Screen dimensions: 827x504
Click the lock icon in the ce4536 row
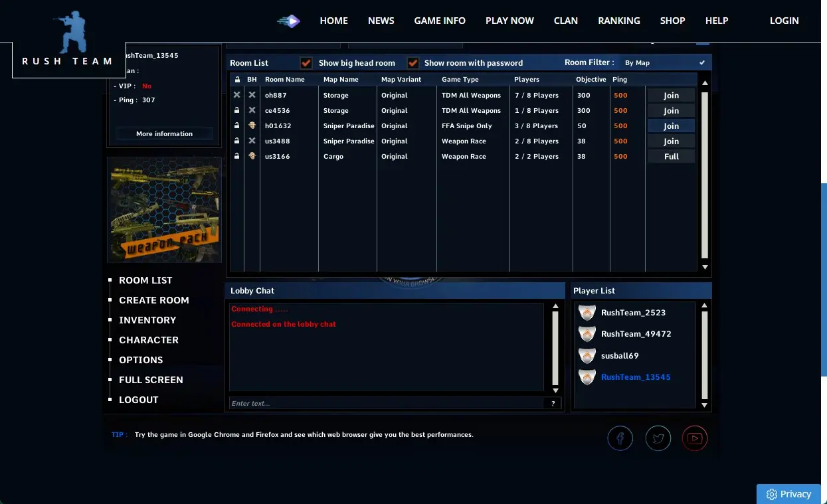[236, 110]
